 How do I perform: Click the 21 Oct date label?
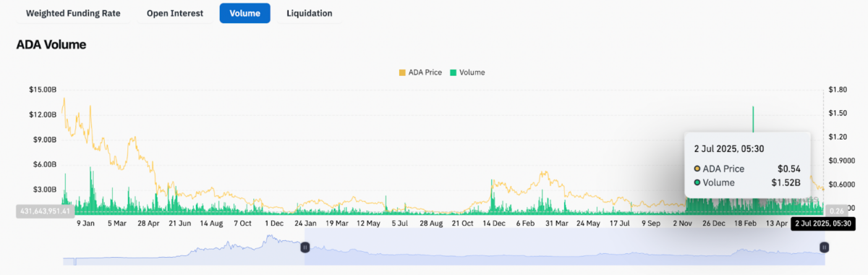point(462,224)
